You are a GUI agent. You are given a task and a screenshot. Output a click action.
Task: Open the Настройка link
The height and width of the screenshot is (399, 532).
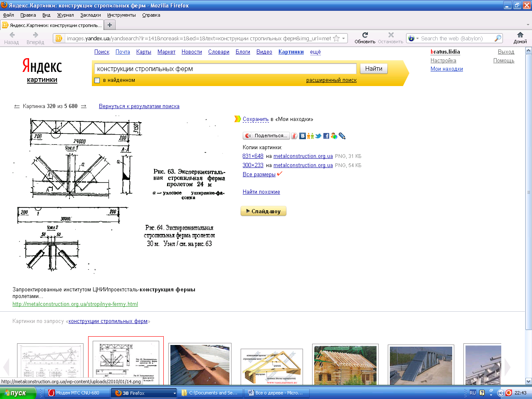coord(443,61)
